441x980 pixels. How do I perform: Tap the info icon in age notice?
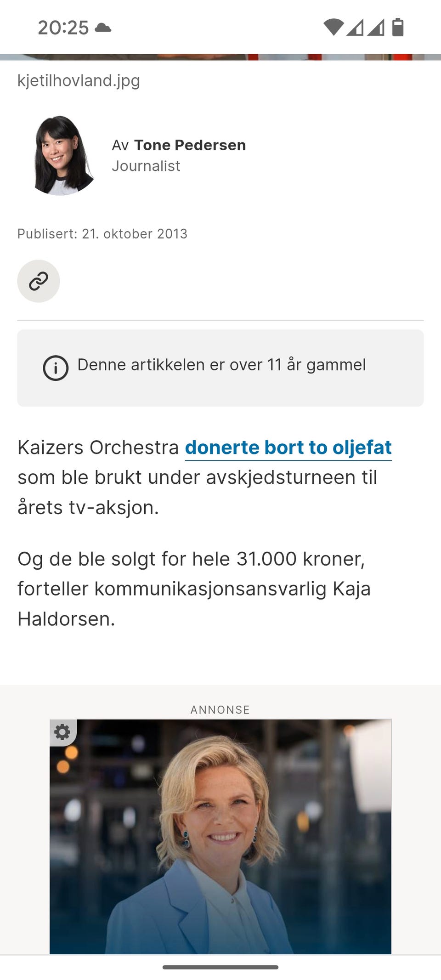(x=56, y=368)
